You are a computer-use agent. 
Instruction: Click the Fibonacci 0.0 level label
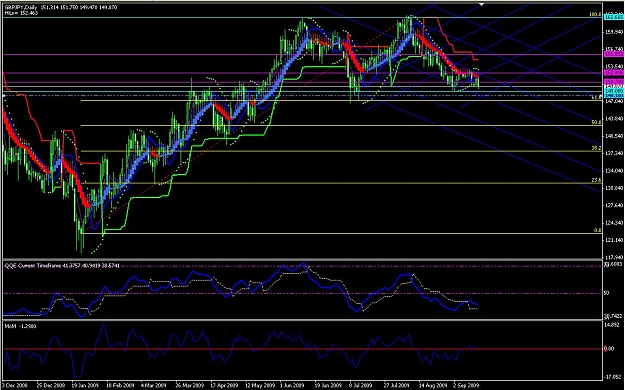click(597, 230)
